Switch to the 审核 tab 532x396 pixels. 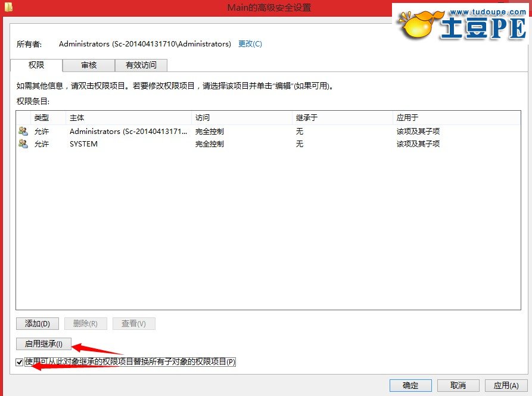tap(88, 66)
